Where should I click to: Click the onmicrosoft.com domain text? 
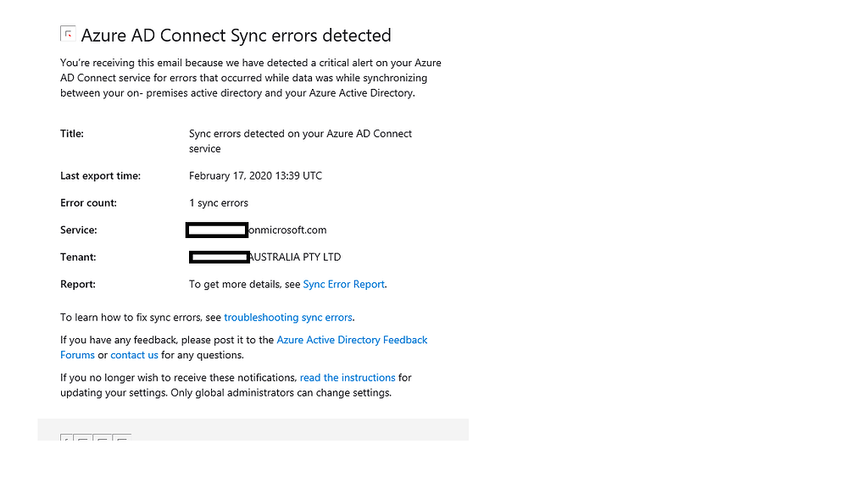287,230
